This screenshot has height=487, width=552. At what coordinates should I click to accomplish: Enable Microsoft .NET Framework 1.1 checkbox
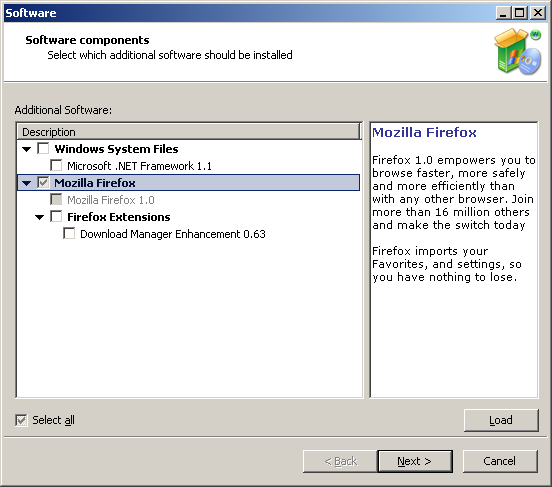[x=56, y=166]
